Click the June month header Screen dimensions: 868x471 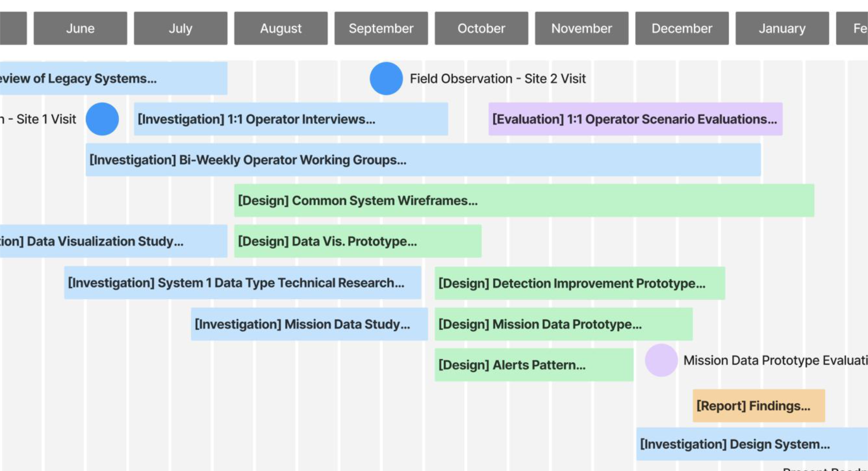tap(80, 28)
